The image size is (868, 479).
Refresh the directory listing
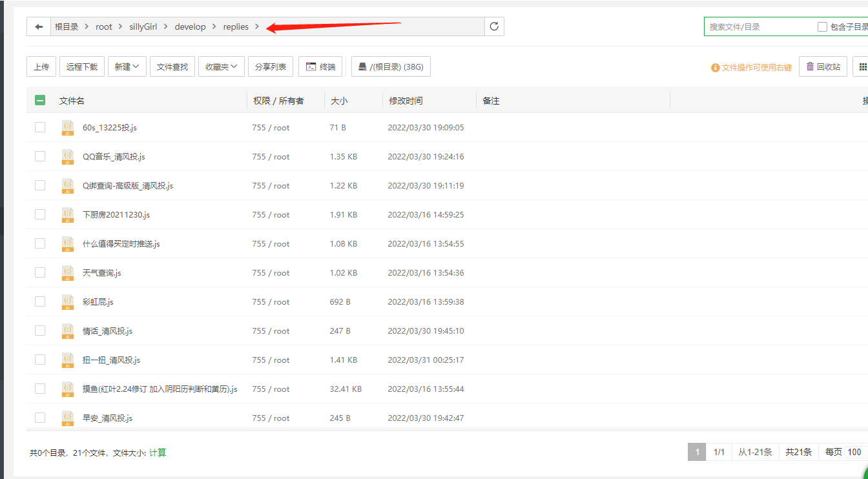(x=494, y=26)
